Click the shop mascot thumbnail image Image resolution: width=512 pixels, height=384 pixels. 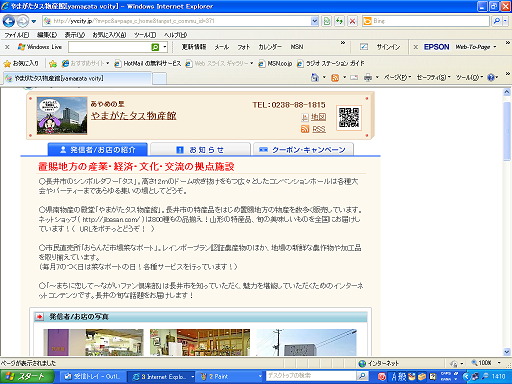click(62, 116)
